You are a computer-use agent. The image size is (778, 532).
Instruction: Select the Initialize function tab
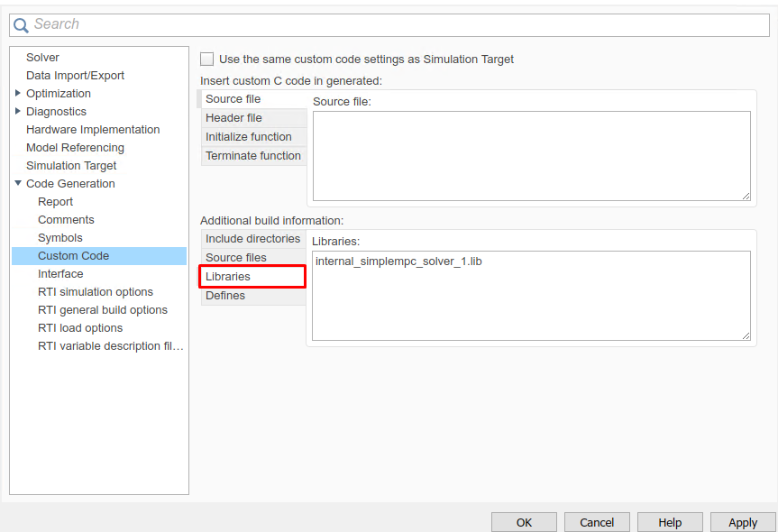coord(249,137)
